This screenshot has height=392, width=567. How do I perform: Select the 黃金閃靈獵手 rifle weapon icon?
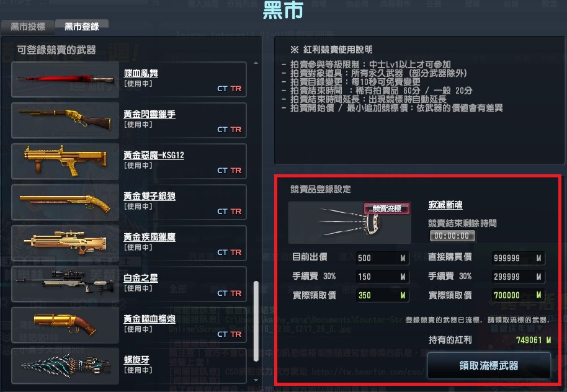tap(65, 120)
